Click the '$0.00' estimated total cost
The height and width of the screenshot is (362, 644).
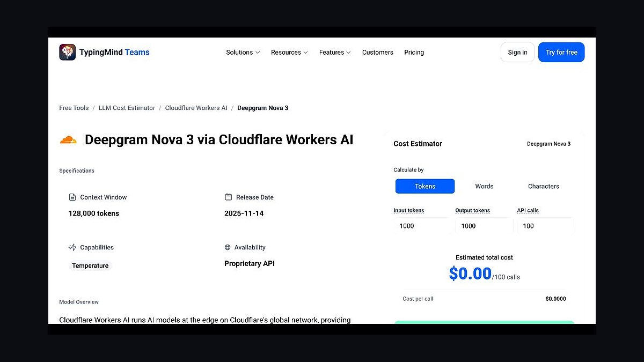coord(470,274)
